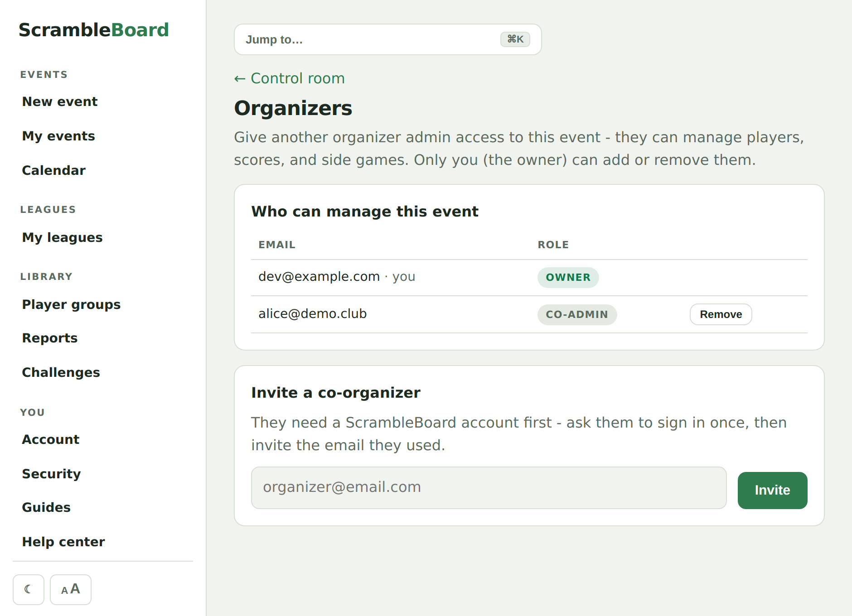Click the EVENTS section label
Viewport: 852px width, 616px height.
click(44, 75)
